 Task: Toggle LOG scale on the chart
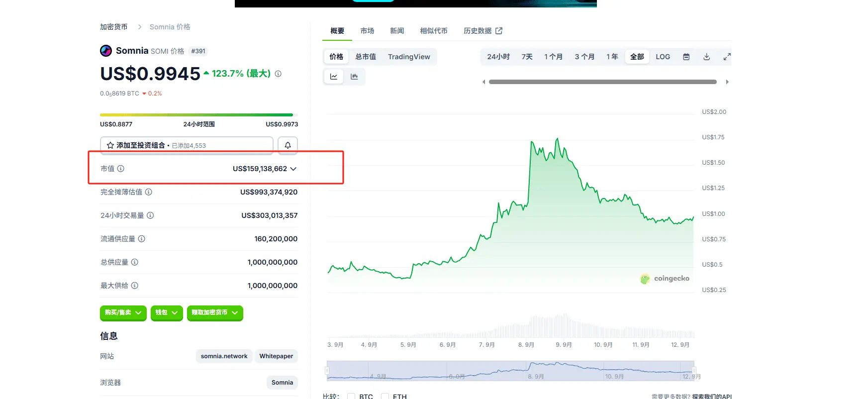click(x=663, y=57)
